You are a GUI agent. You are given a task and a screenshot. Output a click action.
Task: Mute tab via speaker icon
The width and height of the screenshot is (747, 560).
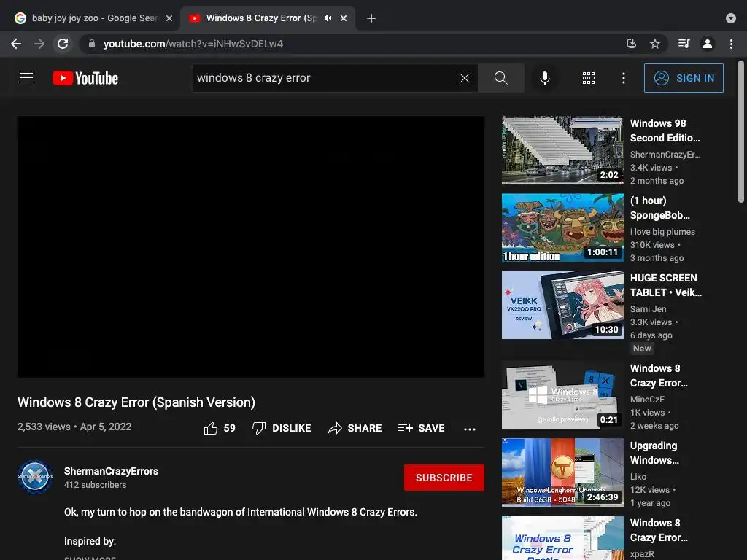click(x=328, y=18)
